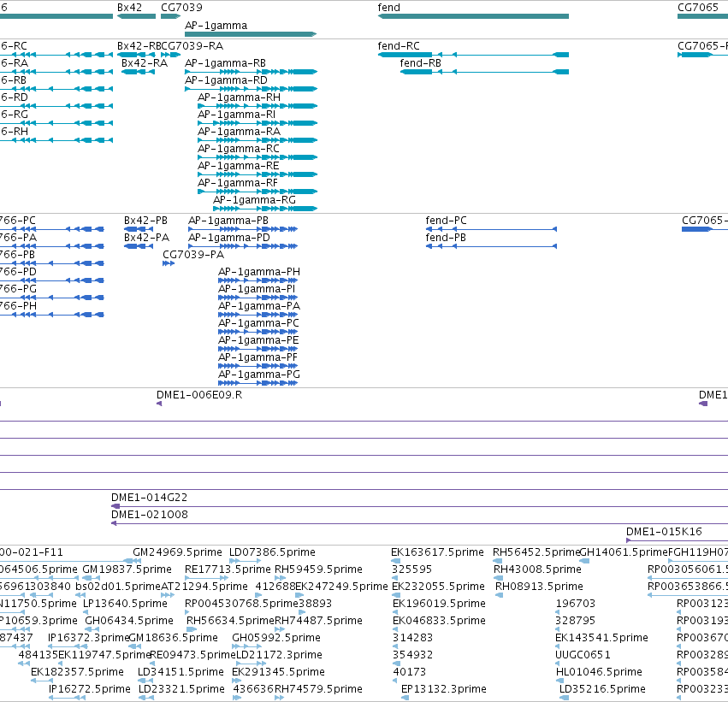Screen dimensions: 728x702
Task: Select the long fend gene span bar
Action: click(473, 16)
